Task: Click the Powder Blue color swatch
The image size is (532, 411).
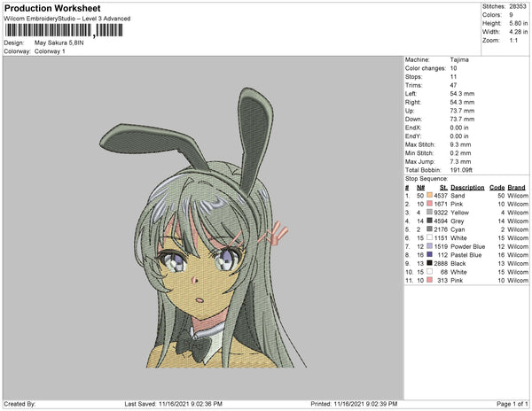Action: click(429, 246)
